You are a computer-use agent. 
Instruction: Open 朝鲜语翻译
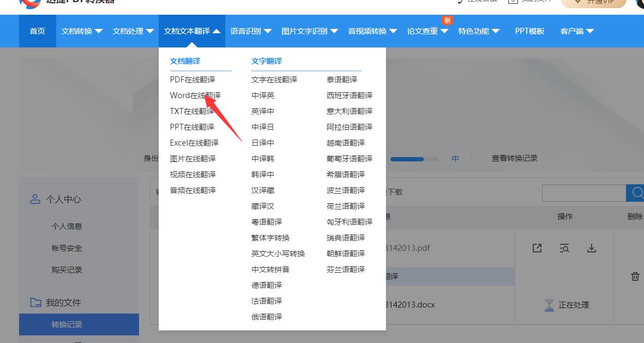346,254
